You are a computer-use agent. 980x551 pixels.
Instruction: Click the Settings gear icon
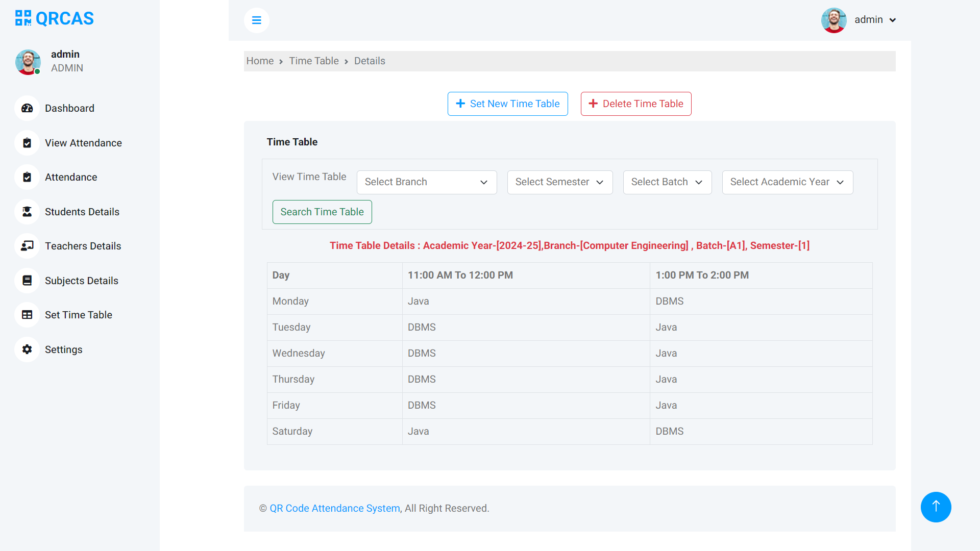click(27, 349)
